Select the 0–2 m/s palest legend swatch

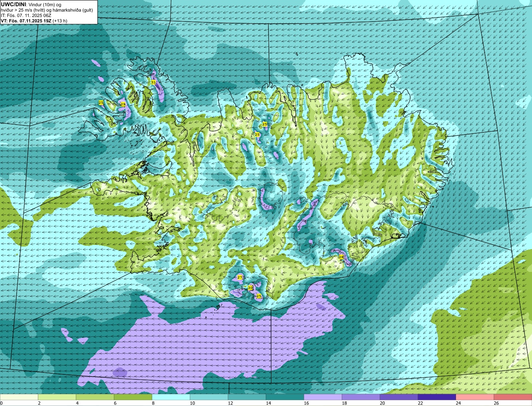19,397
